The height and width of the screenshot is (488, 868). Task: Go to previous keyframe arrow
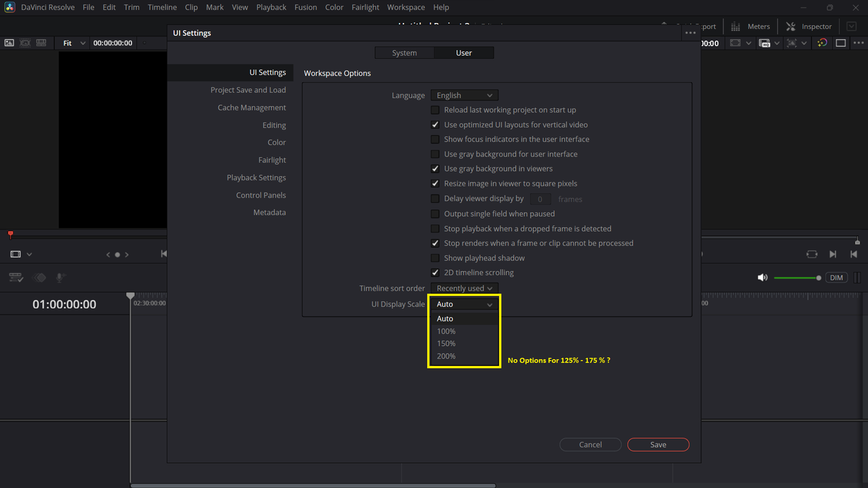[x=108, y=255]
